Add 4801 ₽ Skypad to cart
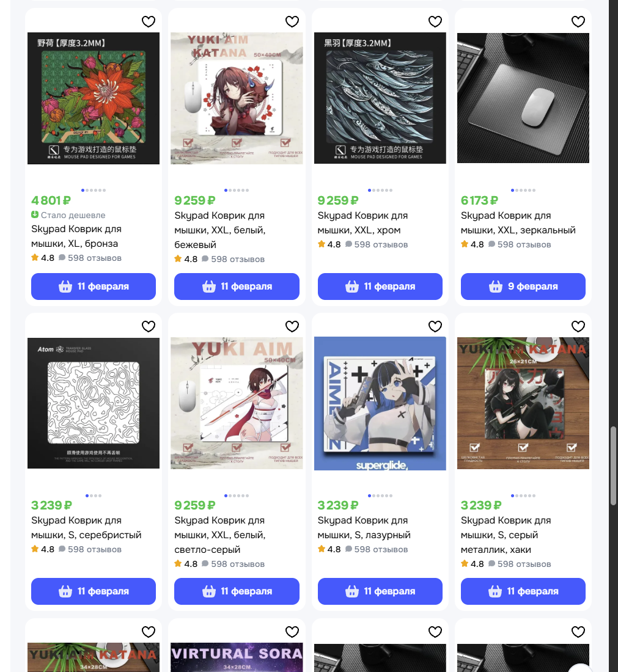 click(94, 287)
